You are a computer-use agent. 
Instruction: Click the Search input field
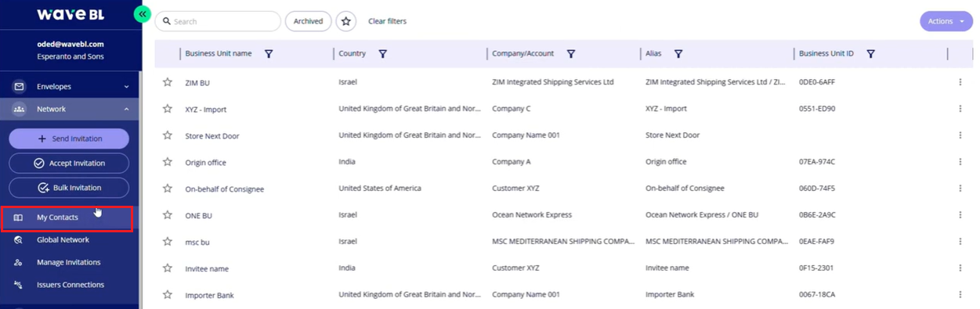coord(218,21)
